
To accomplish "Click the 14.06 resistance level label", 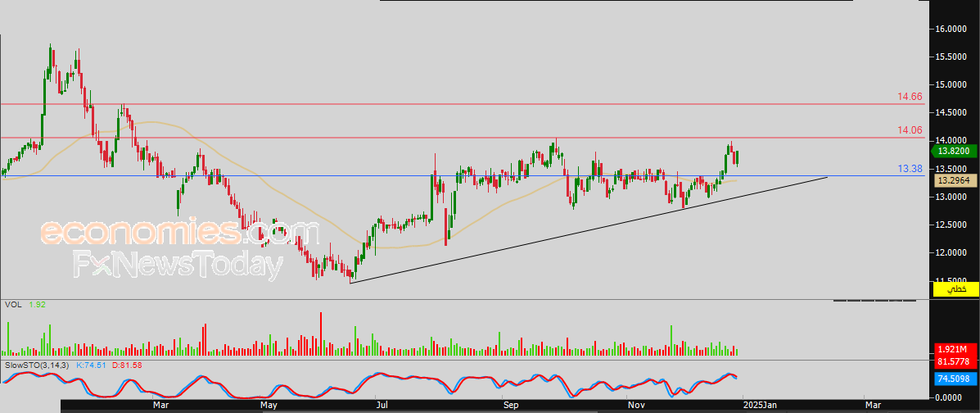I will click(910, 130).
